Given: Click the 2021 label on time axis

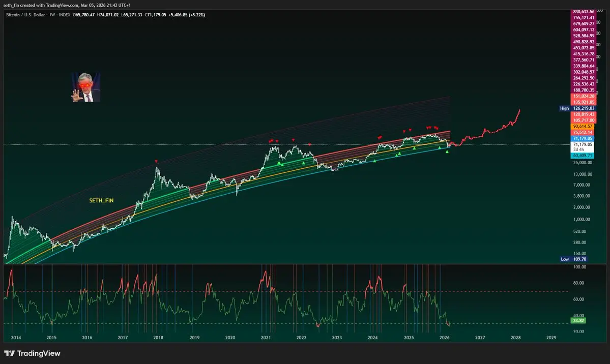Looking at the screenshot, I should (266, 338).
